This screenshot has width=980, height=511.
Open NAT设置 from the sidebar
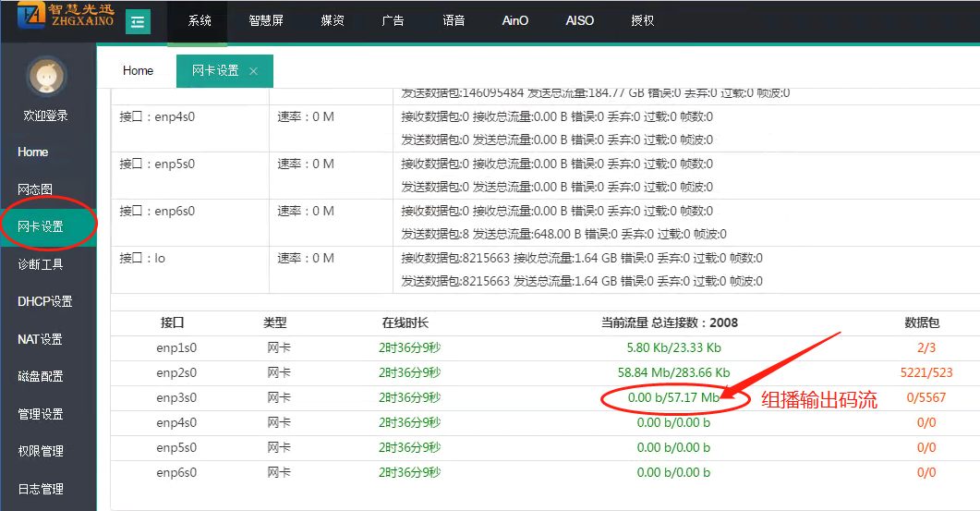pyautogui.click(x=40, y=339)
